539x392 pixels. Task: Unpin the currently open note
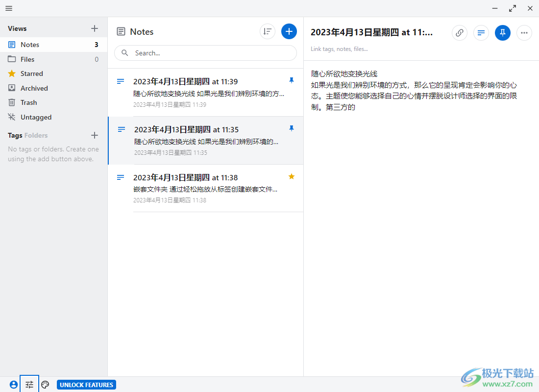coord(502,33)
